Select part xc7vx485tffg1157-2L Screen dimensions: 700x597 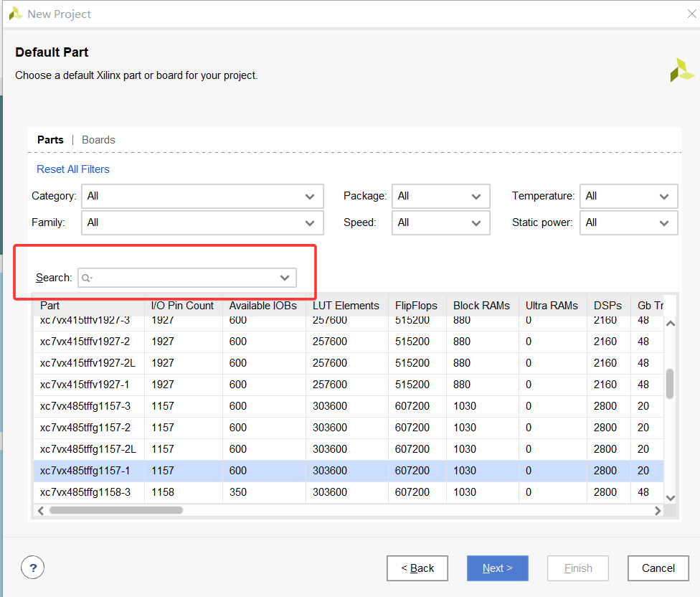[88, 448]
